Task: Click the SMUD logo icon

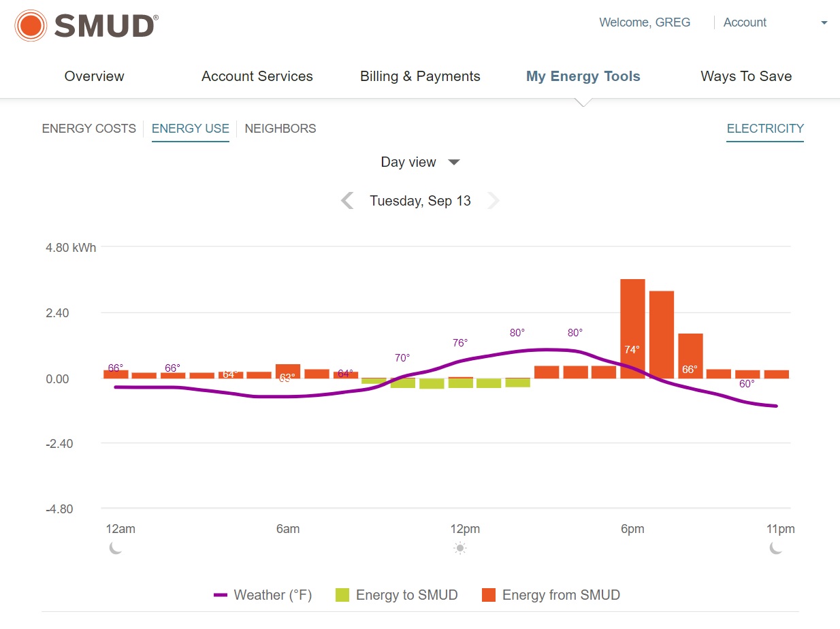Action: click(x=31, y=26)
